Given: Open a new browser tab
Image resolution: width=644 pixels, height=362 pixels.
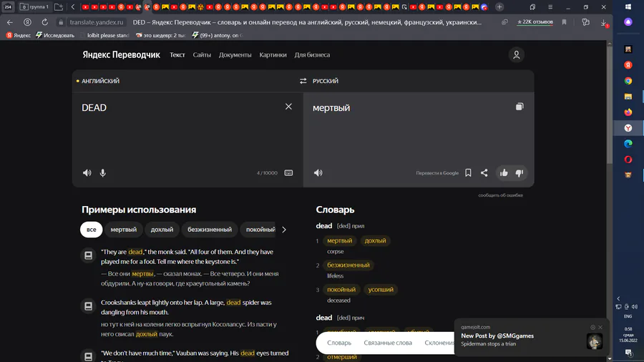Looking at the screenshot, I should coord(499,7).
